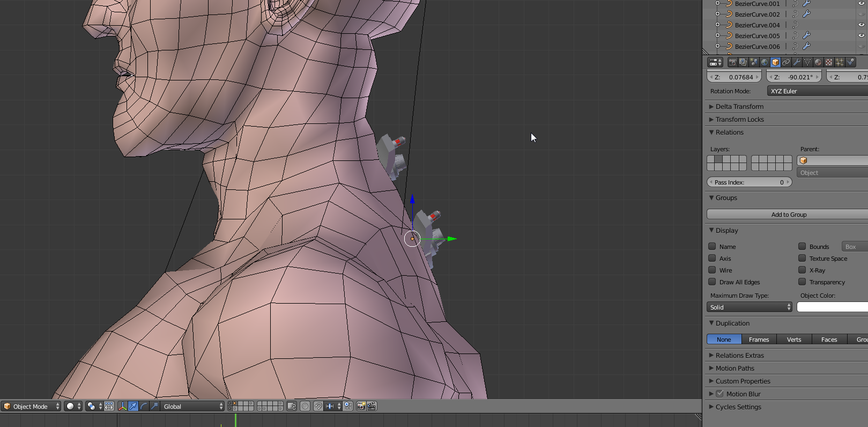Open Modifiers wrench tab in properties header
This screenshot has width=868, height=427.
click(x=797, y=62)
